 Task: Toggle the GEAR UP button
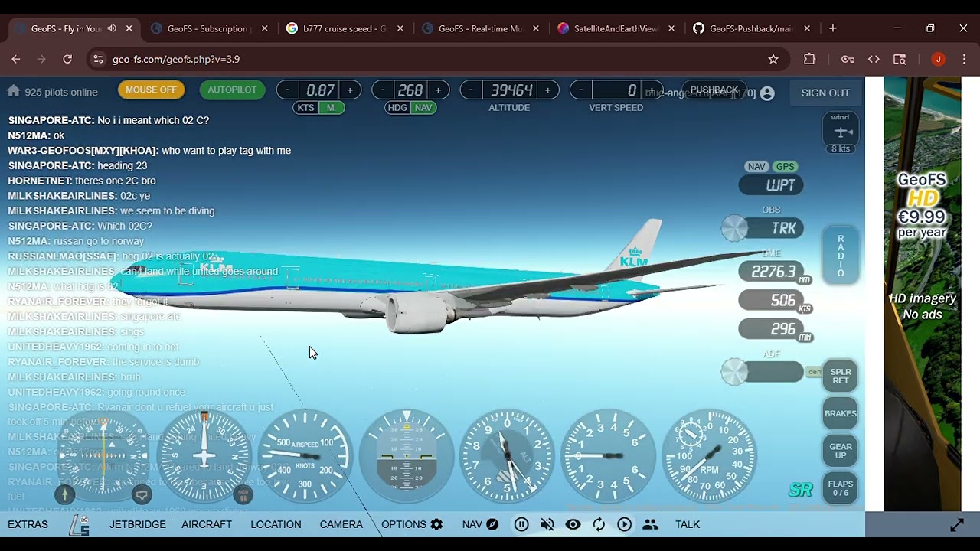pos(841,451)
